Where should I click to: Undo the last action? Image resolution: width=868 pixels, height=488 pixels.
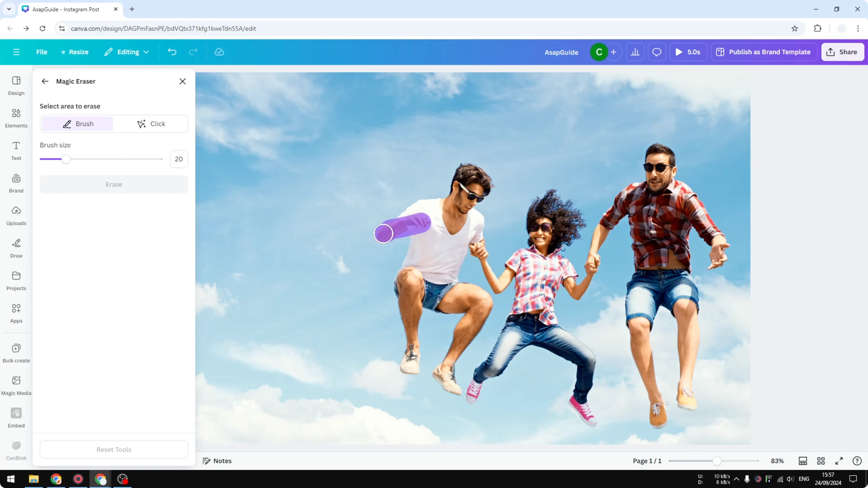click(x=172, y=52)
